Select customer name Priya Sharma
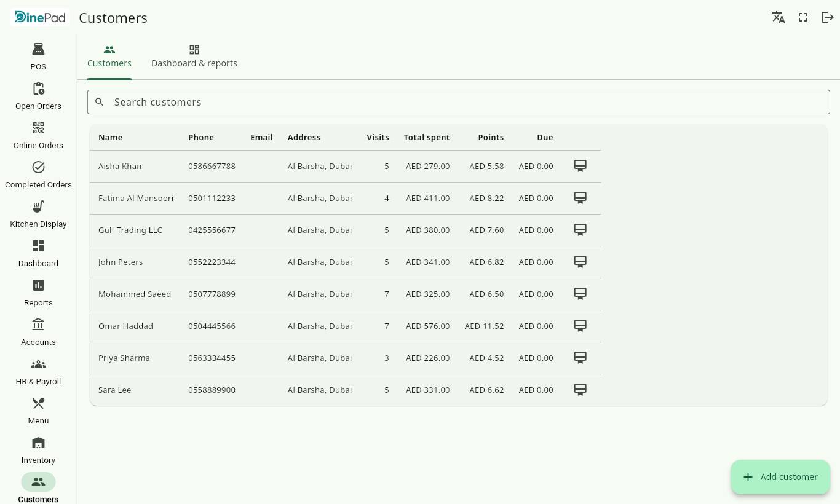This screenshot has height=504, width=840. coord(124,358)
